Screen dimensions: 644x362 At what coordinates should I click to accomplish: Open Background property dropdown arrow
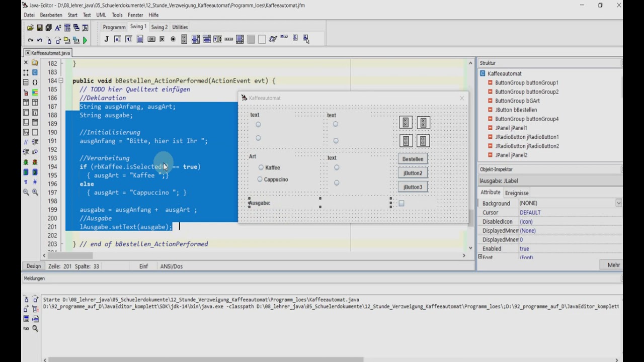click(x=618, y=203)
